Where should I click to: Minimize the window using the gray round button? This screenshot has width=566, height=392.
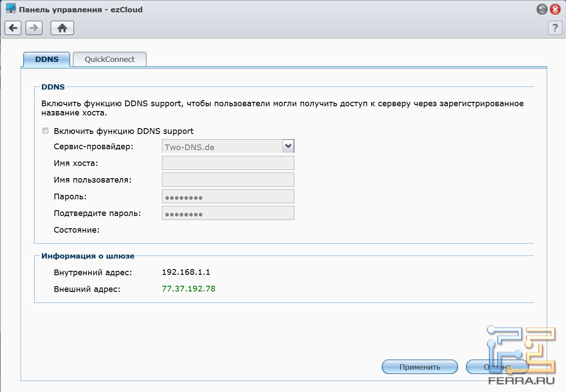(x=542, y=9)
